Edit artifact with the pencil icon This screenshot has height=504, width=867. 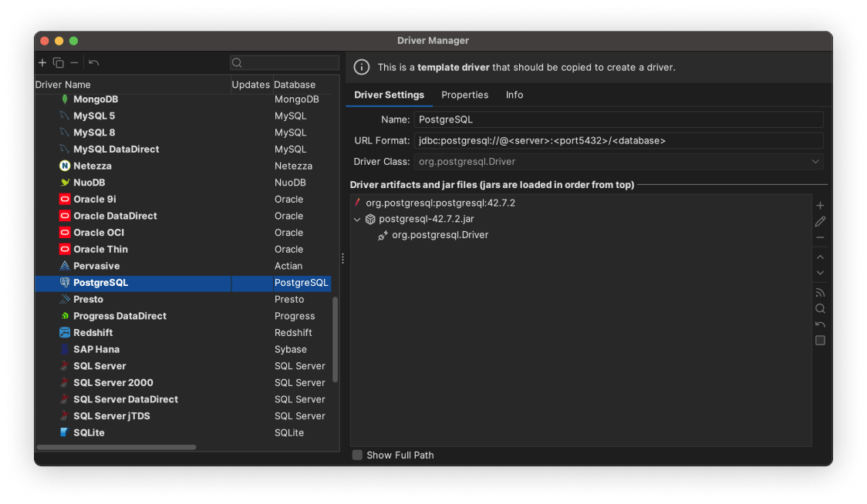tap(820, 222)
